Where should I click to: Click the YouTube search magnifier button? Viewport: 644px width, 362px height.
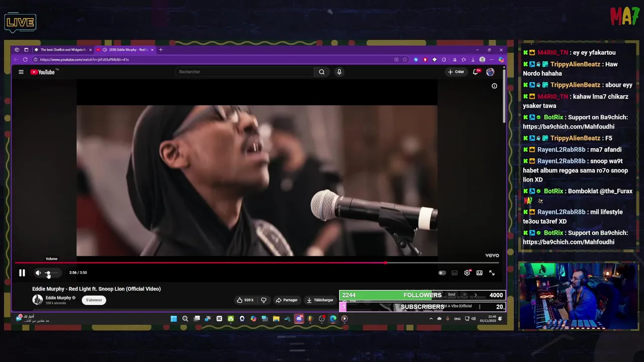[321, 72]
